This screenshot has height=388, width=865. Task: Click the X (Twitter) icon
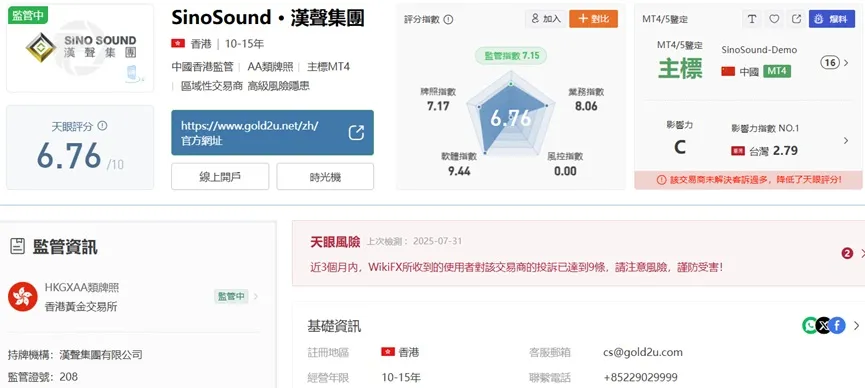click(x=824, y=326)
